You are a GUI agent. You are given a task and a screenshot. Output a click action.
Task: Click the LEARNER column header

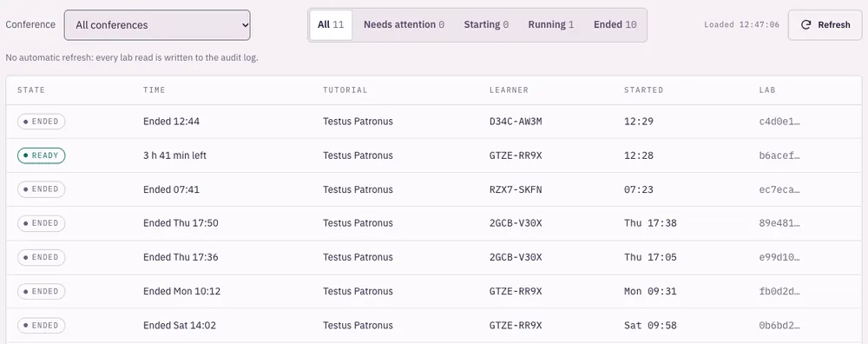[x=509, y=89]
